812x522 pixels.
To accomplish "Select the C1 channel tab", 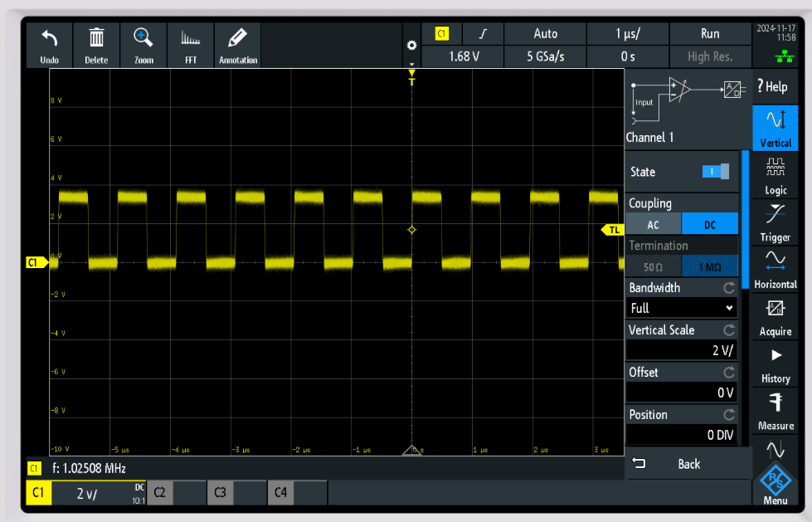I will pos(38,492).
